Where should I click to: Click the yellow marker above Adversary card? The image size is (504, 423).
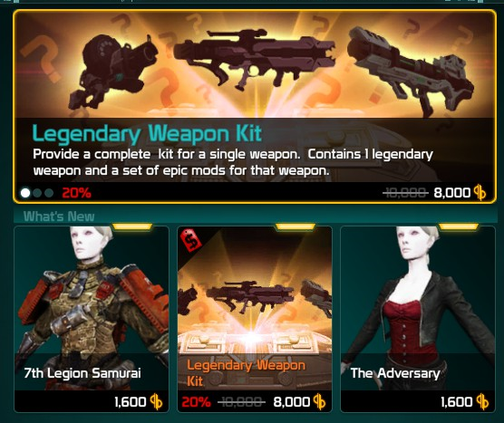point(459,226)
